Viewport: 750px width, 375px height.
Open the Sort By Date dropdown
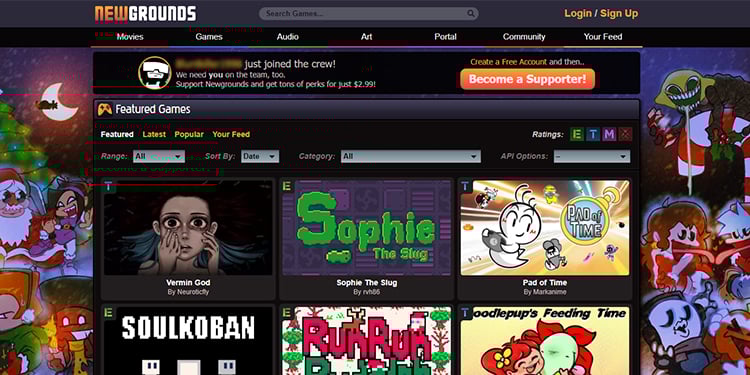click(260, 156)
